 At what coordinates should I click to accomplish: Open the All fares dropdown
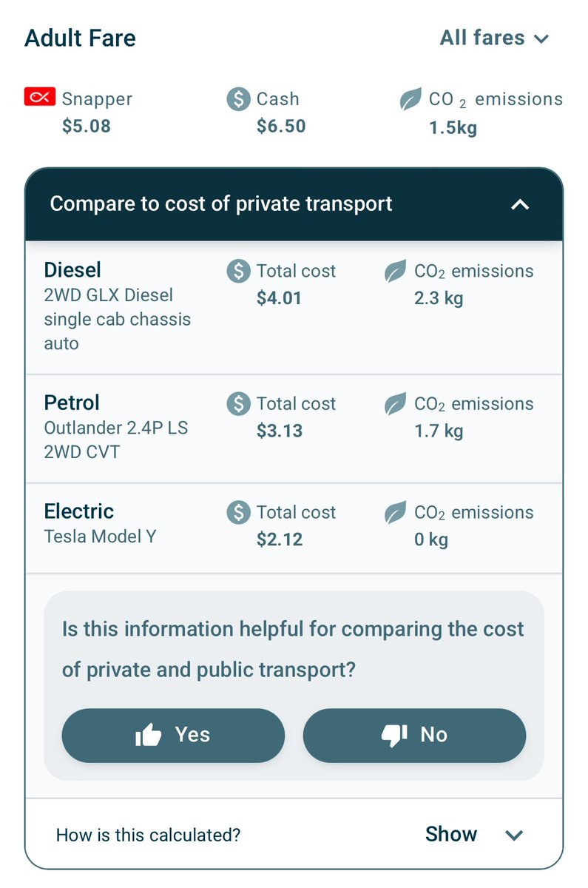494,38
